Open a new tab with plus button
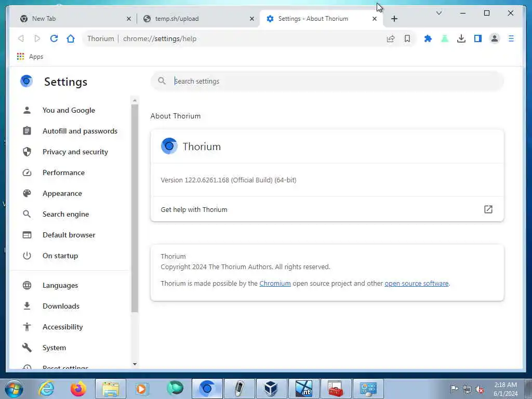The height and width of the screenshot is (399, 532). tap(394, 19)
